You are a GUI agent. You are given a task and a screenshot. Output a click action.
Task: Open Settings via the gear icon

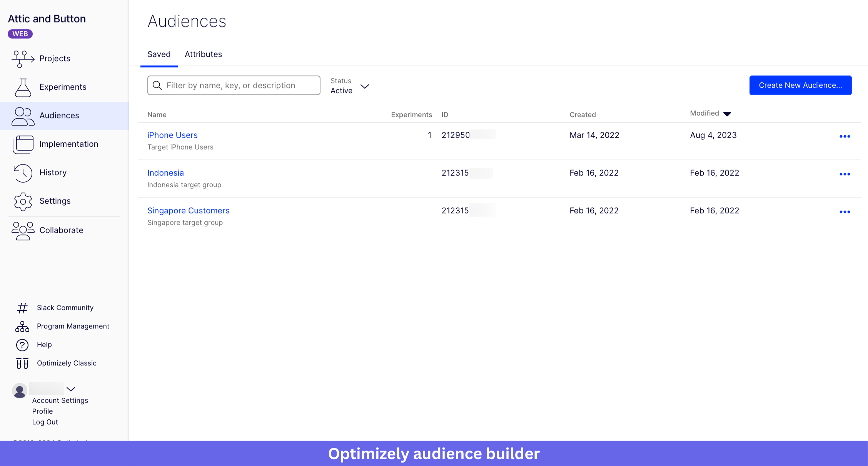(x=22, y=201)
